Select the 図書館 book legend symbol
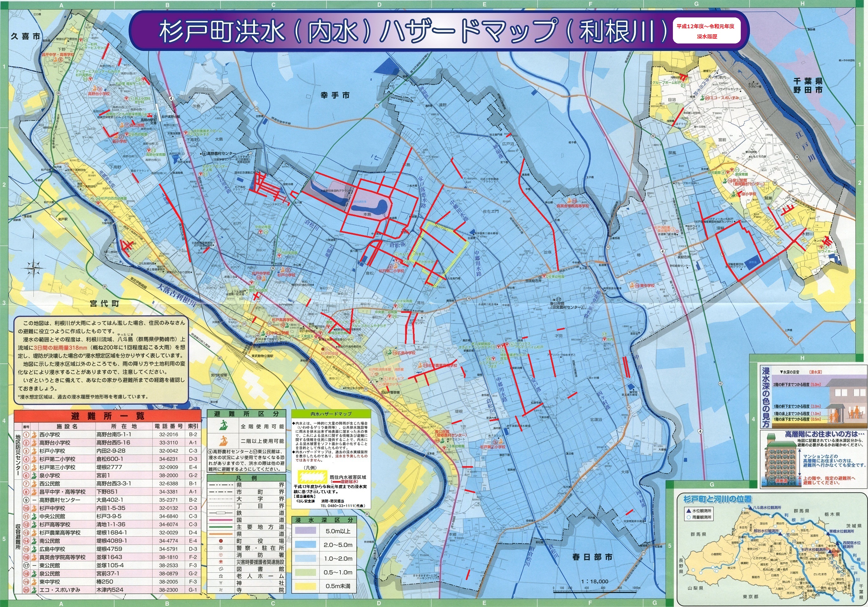Screen dimensions: 868x607 220,569
